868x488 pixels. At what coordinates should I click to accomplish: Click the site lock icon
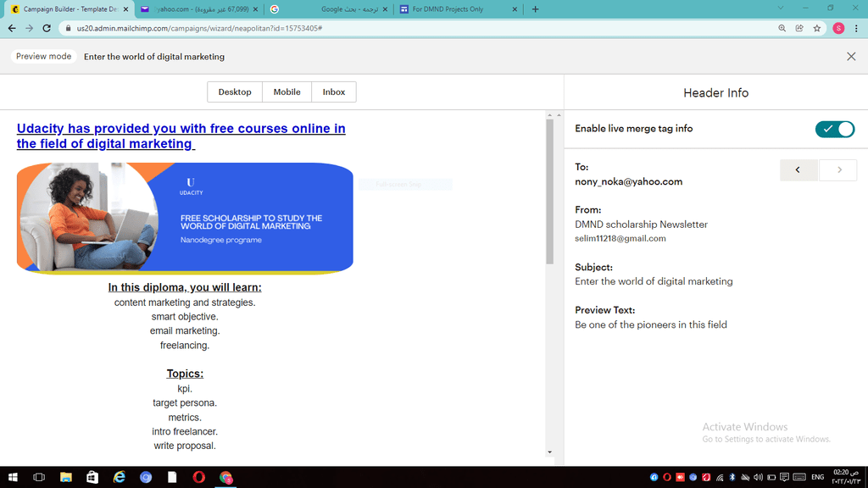point(68,28)
